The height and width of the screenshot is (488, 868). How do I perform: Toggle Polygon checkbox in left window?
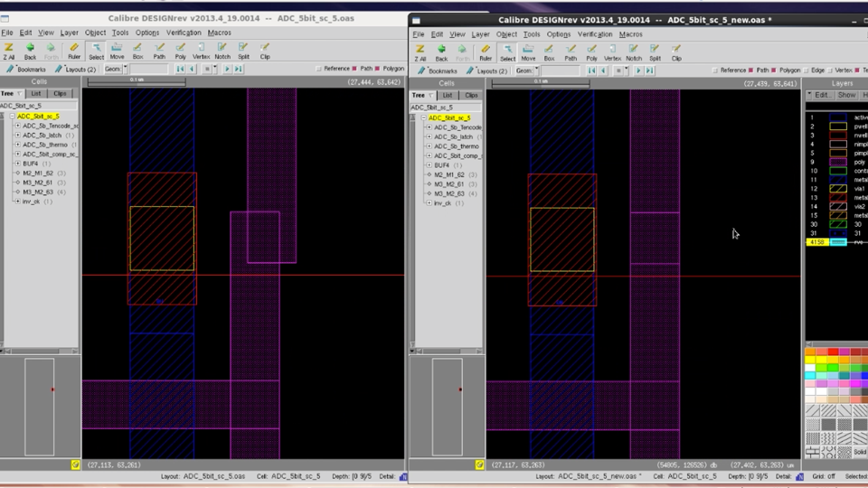coord(377,69)
